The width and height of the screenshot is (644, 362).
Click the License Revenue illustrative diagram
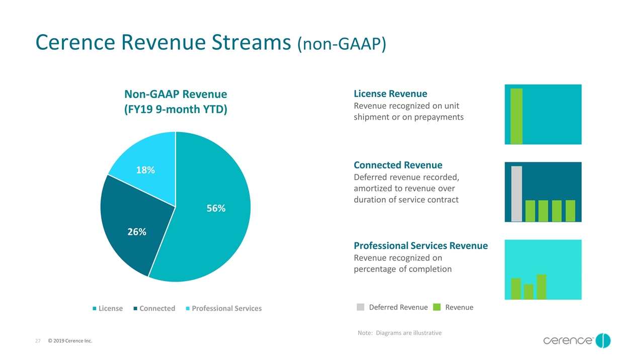543,114
